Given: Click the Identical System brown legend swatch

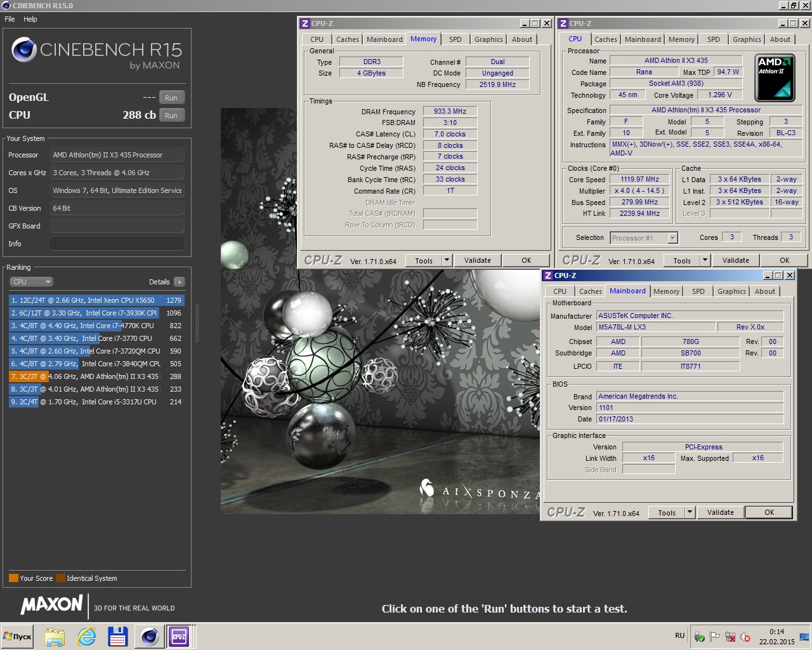Looking at the screenshot, I should (60, 578).
